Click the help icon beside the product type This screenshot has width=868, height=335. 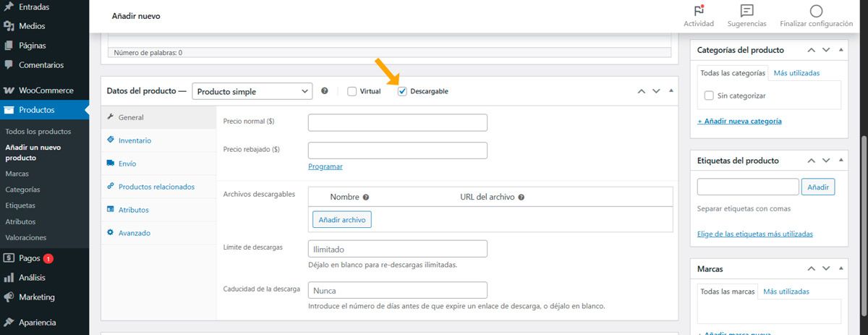[324, 91]
